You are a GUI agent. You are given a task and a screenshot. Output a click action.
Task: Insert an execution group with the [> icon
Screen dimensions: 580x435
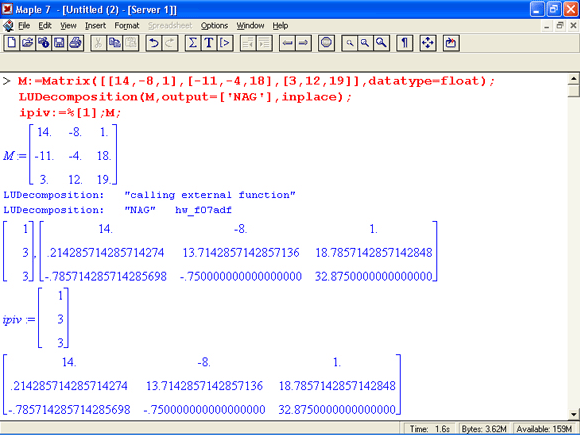click(225, 43)
